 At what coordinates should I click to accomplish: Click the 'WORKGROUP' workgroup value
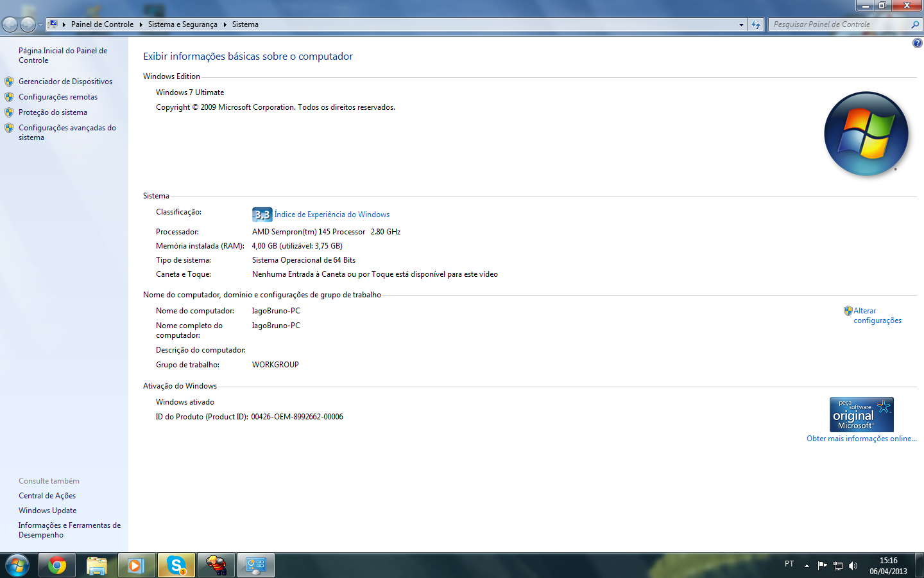[275, 365]
